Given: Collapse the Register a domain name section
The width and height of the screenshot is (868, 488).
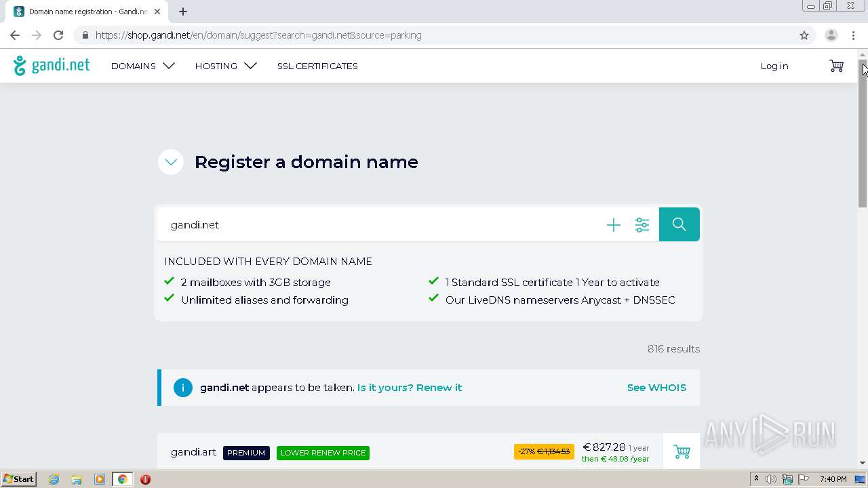Looking at the screenshot, I should coord(171,162).
